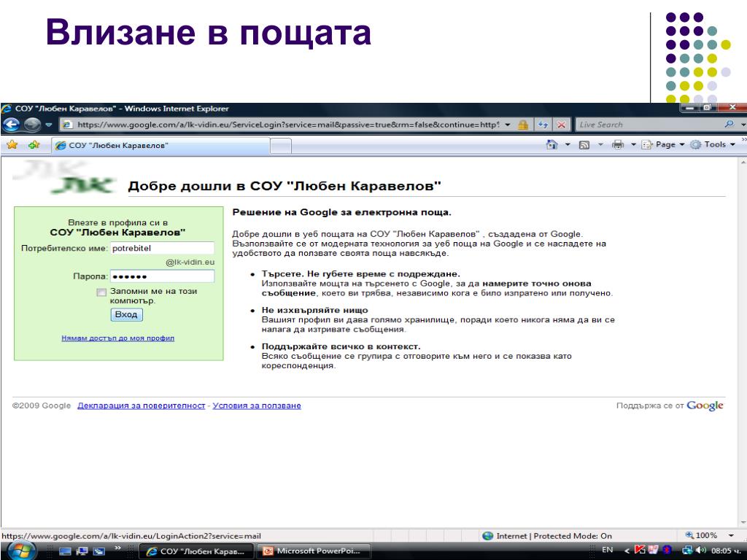Click the red Stop loading icon

coord(562,125)
